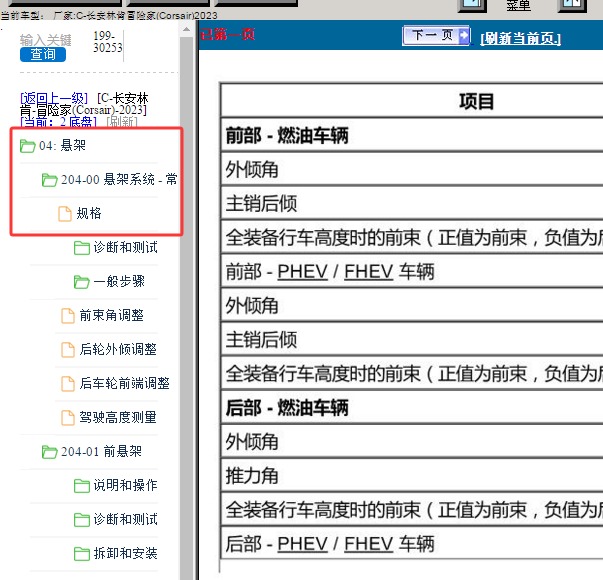This screenshot has height=580, width=603.
Task: Click the 输入关键 keyword input field
Action: (x=45, y=40)
